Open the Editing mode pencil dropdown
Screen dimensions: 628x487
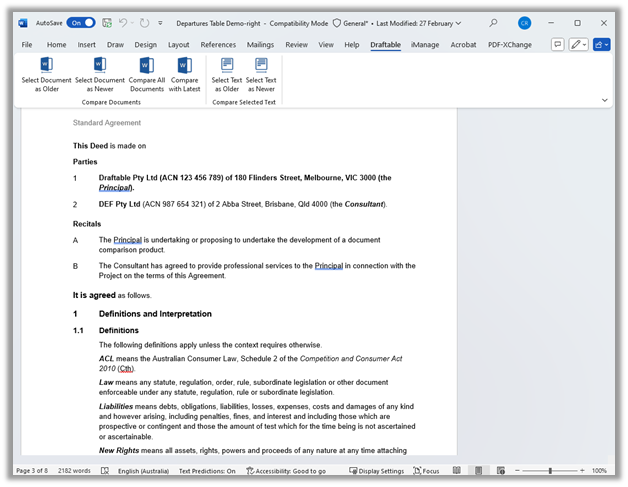(x=578, y=44)
